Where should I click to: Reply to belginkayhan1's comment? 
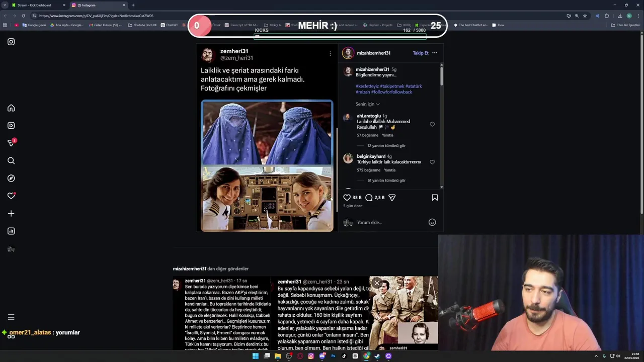390,170
